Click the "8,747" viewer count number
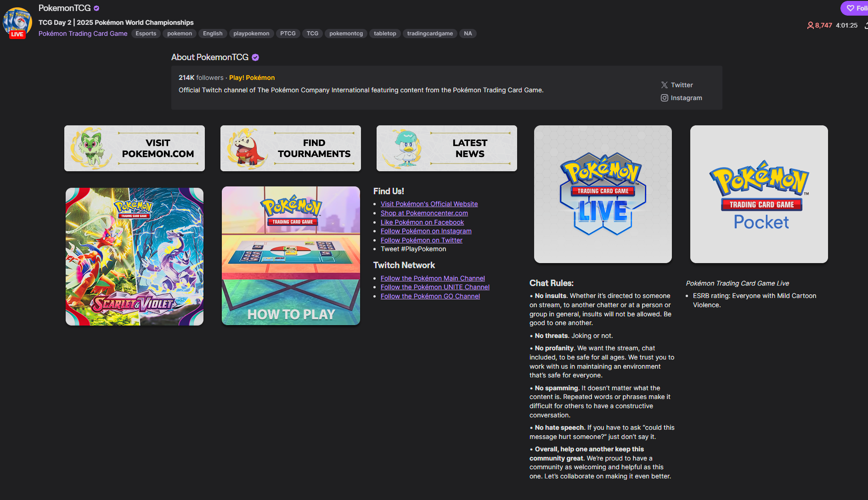Viewport: 868px width, 500px height. point(823,25)
